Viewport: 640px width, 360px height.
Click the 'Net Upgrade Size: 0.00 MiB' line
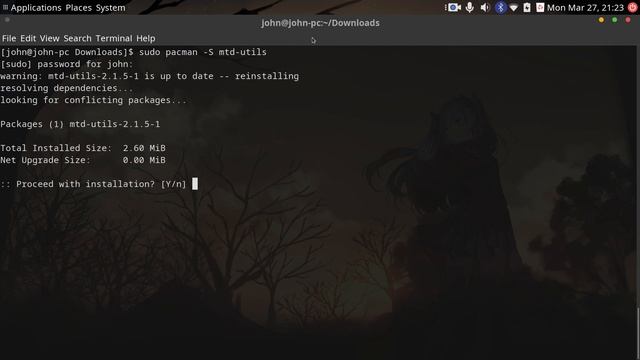point(83,160)
